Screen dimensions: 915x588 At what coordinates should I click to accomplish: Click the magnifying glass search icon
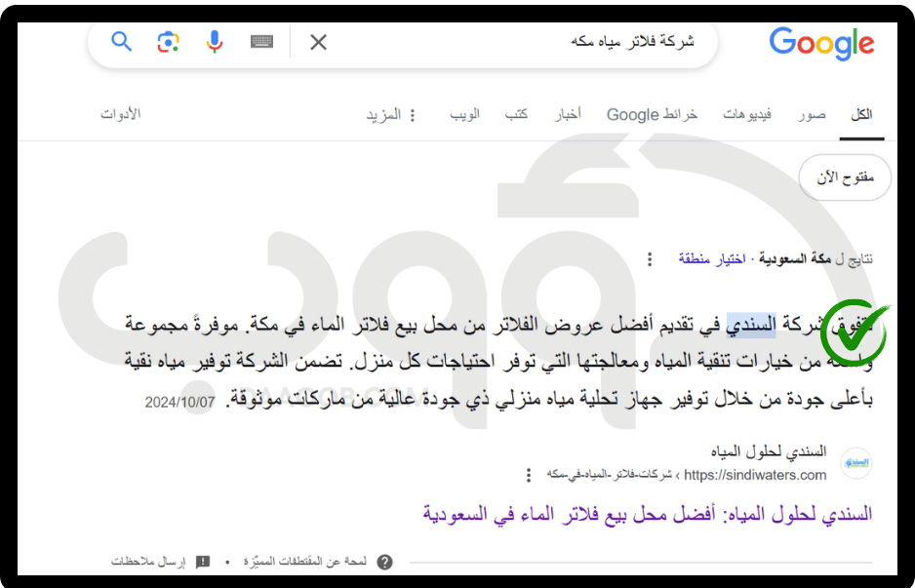pos(121,41)
